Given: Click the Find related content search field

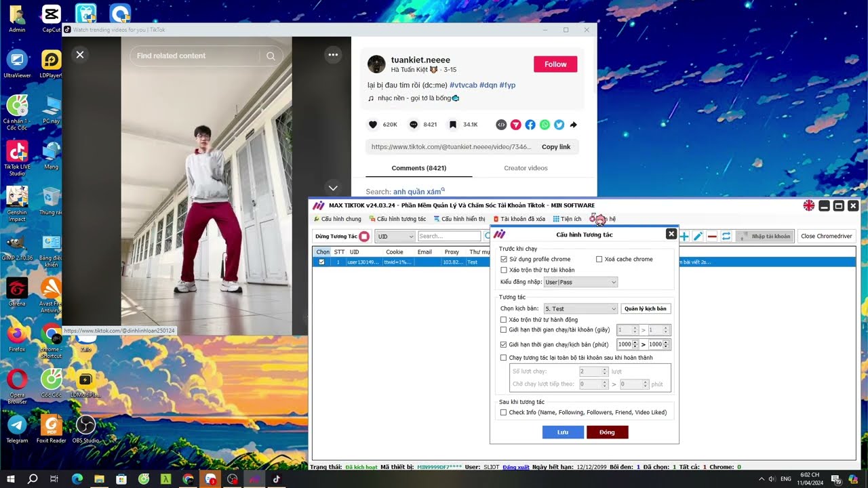Looking at the screenshot, I should pos(195,56).
